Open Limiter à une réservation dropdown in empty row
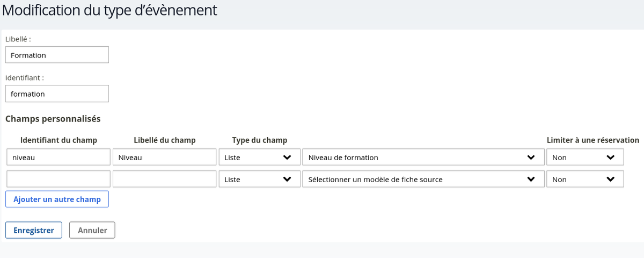Viewport: 644px width, 258px height. 585,179
